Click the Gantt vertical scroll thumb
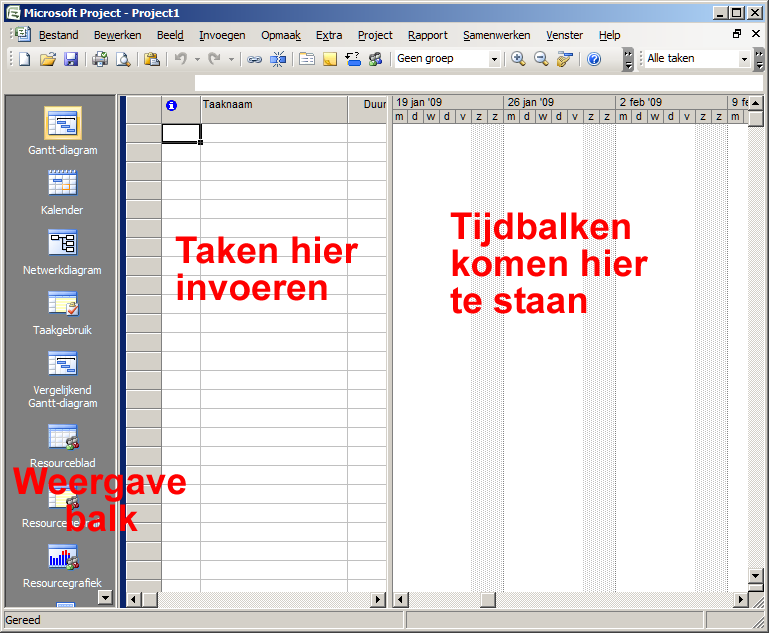Viewport: 769px width, 633px height. tap(756, 118)
